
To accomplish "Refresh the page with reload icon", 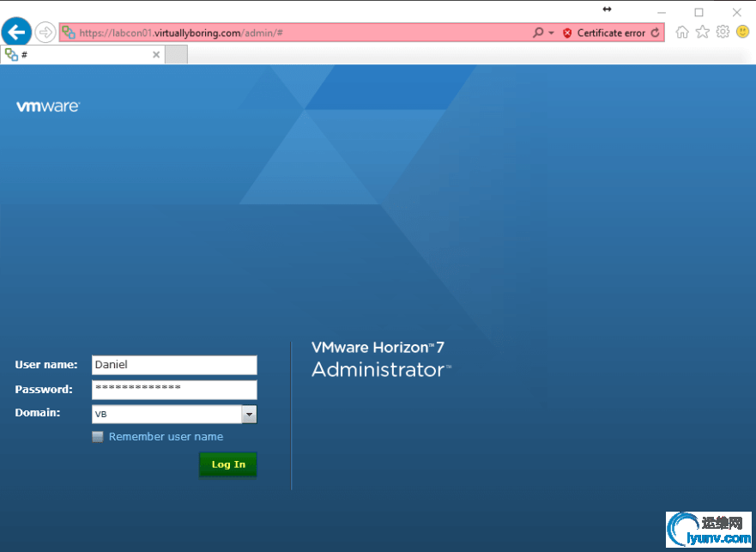I will 655,33.
